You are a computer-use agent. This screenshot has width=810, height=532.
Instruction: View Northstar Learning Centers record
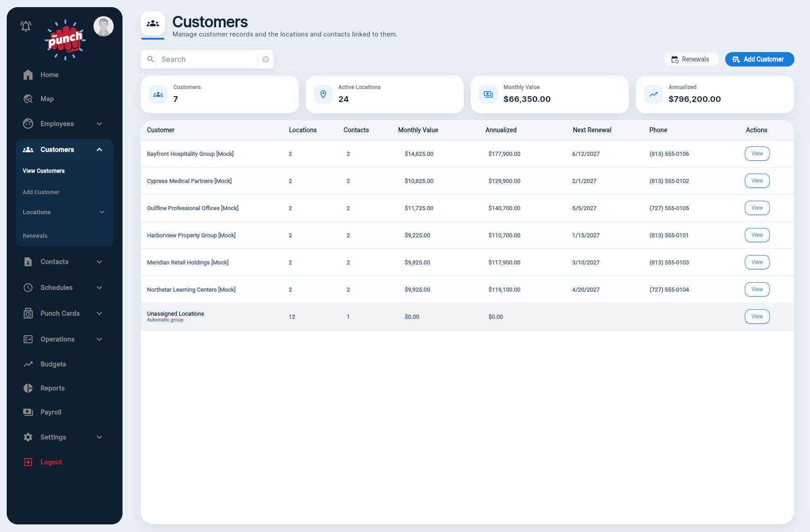pyautogui.click(x=757, y=289)
